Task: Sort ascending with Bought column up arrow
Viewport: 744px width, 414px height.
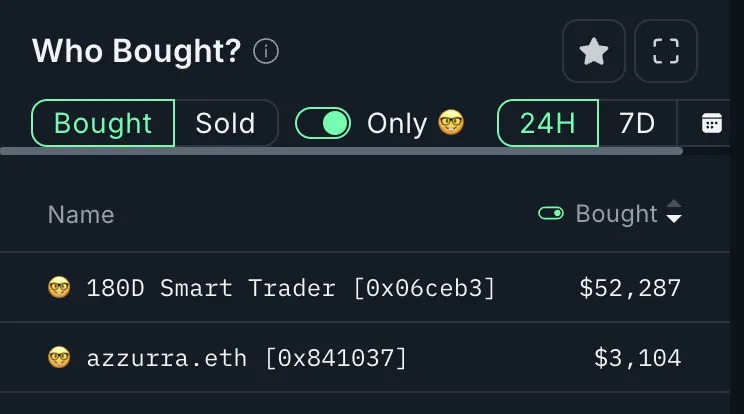Action: click(674, 204)
